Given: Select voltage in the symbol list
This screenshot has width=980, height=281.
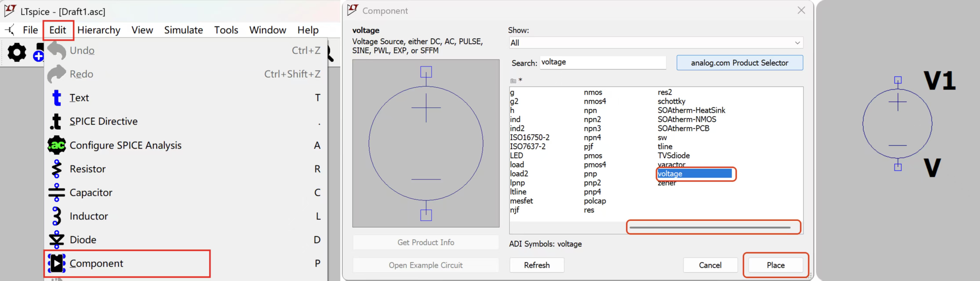Looking at the screenshot, I should [694, 174].
